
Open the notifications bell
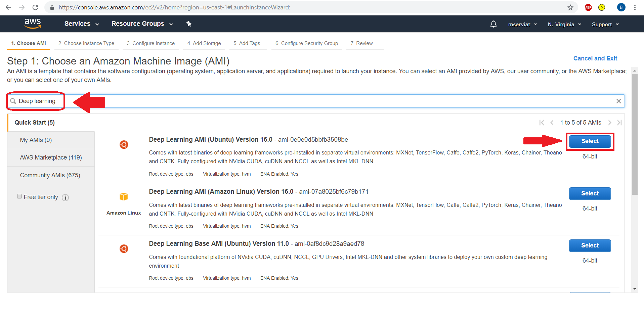(x=493, y=24)
